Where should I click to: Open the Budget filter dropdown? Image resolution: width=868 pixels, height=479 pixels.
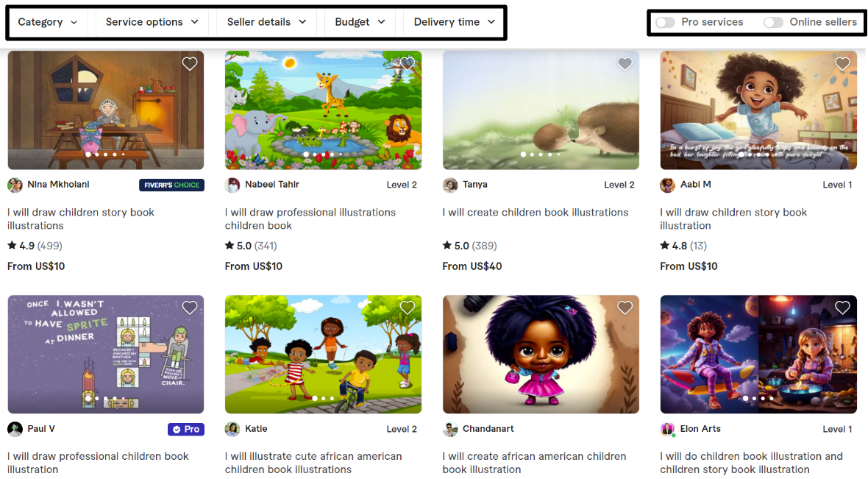tap(360, 22)
